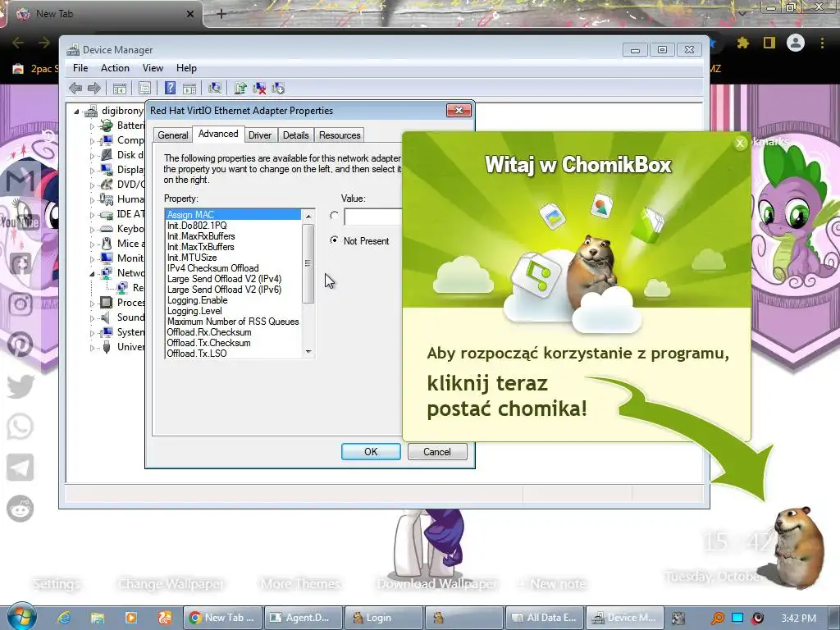
Task: Expand the Computer tree node
Action: 92,141
